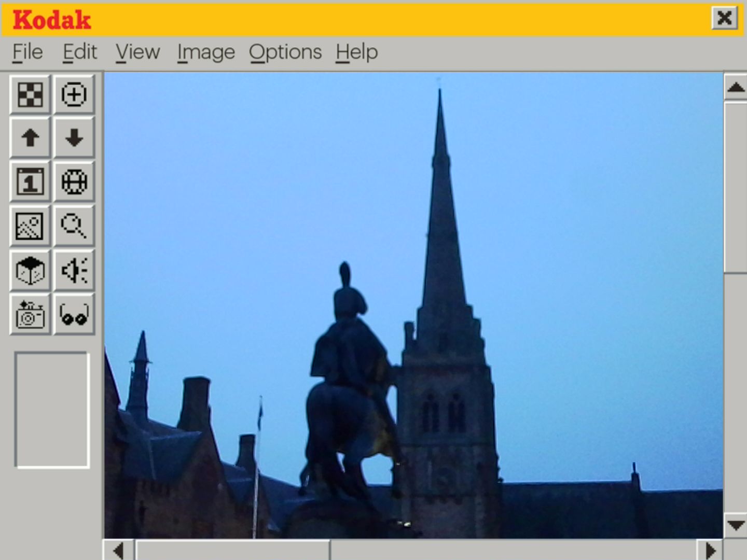747x560 pixels.
Task: Open the View menu
Action: [x=137, y=52]
